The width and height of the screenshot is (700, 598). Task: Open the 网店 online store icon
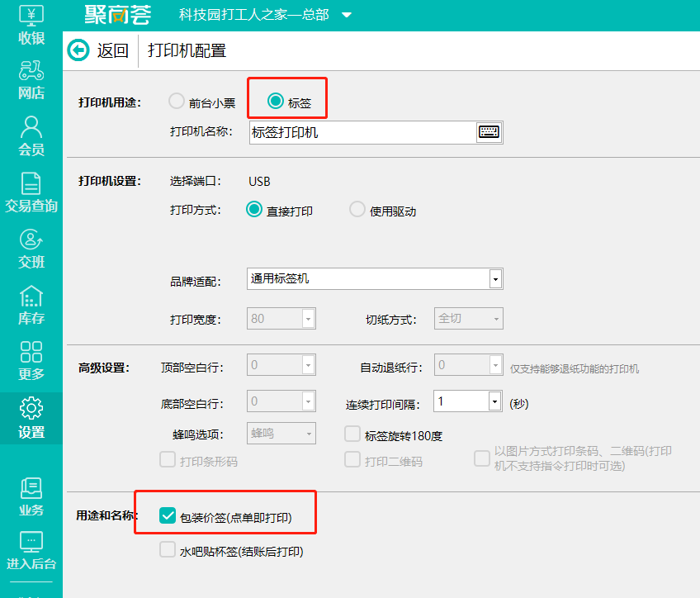[31, 79]
